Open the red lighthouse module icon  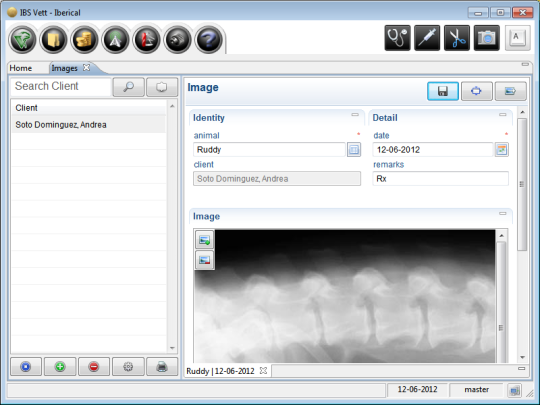coord(146,40)
